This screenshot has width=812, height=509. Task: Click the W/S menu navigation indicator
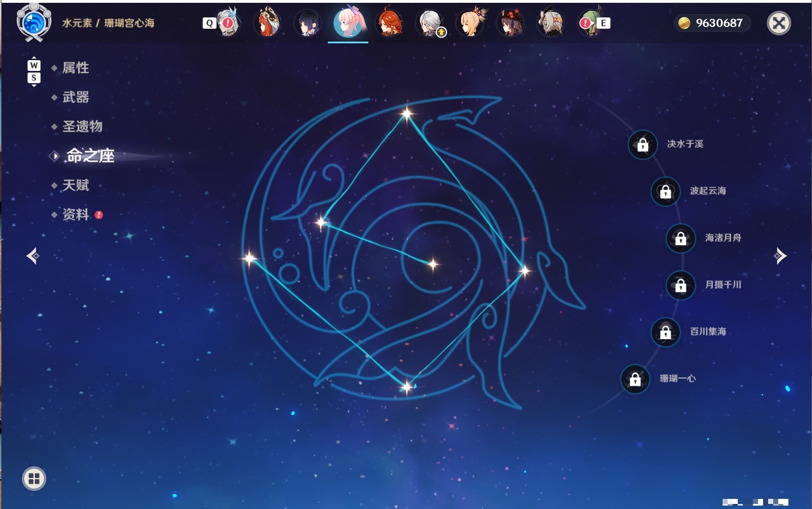(x=34, y=71)
